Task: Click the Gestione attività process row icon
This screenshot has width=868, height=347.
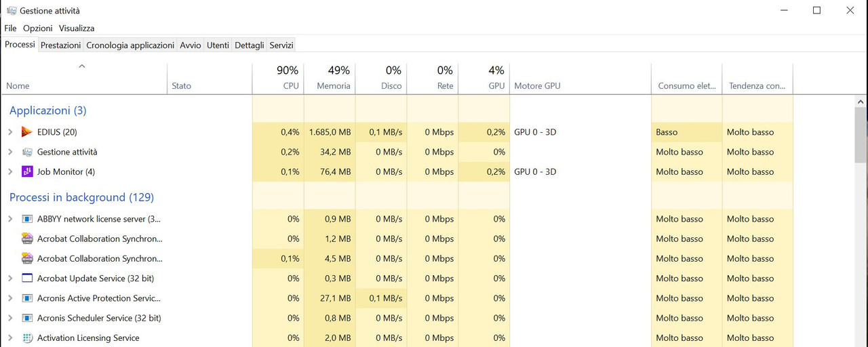Action: tap(27, 152)
